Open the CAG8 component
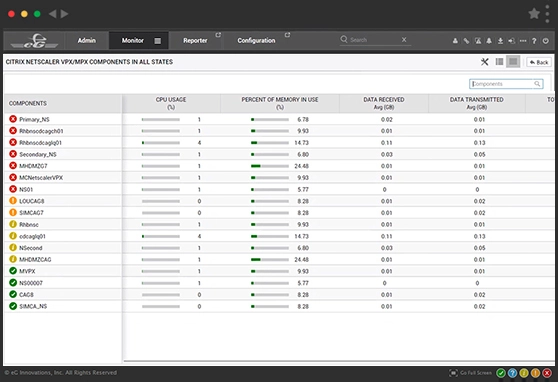558x382 pixels. [x=26, y=295]
